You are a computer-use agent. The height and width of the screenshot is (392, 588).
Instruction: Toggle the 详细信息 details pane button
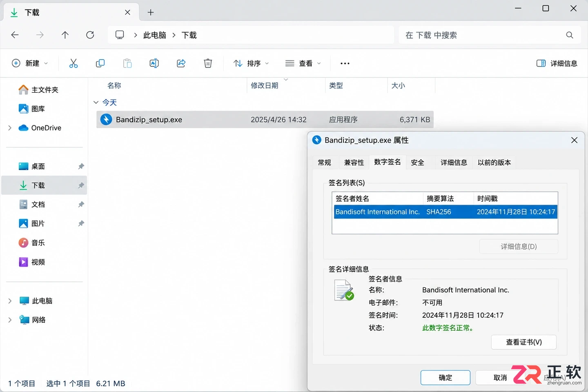point(557,63)
